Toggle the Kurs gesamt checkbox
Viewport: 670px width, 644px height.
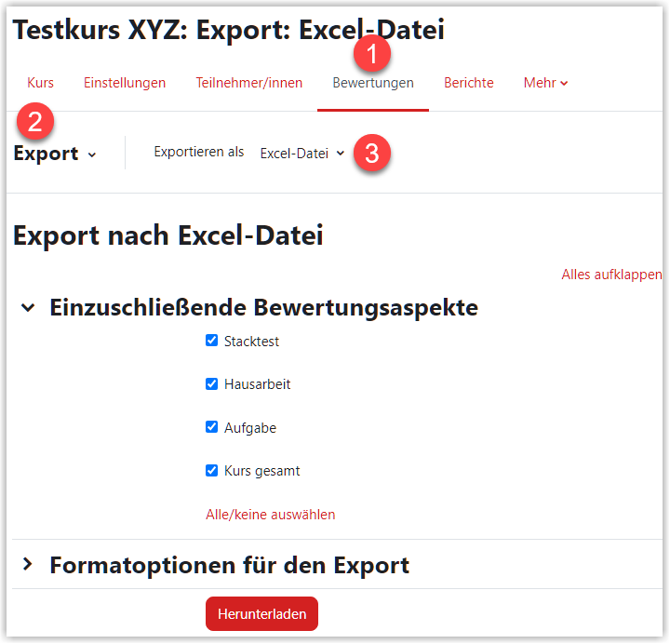coord(211,471)
